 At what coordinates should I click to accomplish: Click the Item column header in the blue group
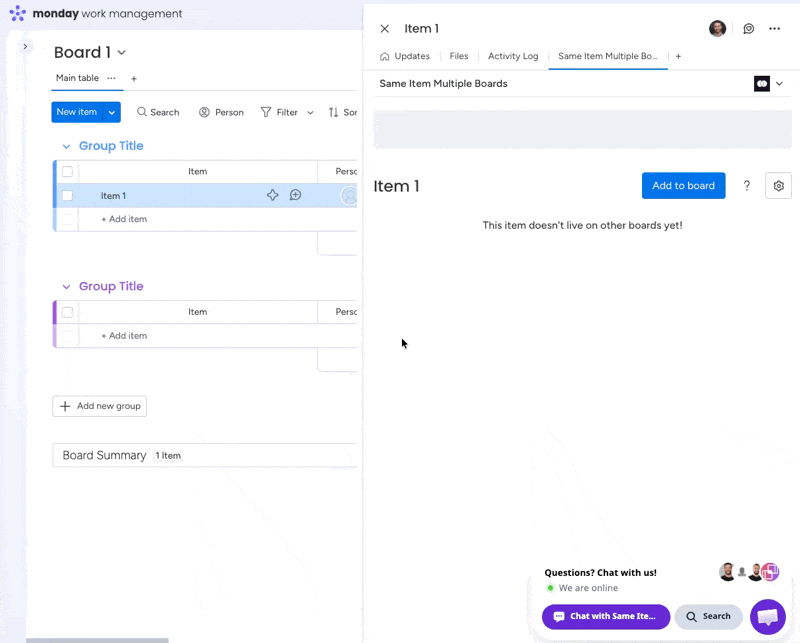click(197, 171)
